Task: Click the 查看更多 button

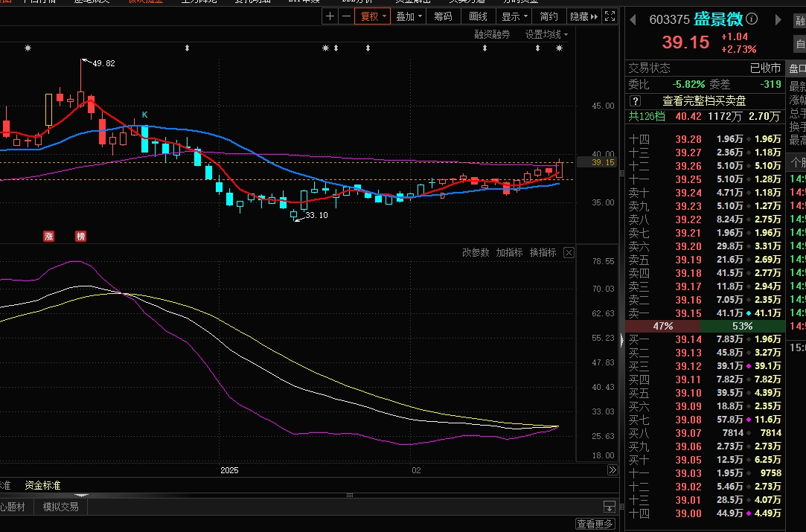Action: 595,524
